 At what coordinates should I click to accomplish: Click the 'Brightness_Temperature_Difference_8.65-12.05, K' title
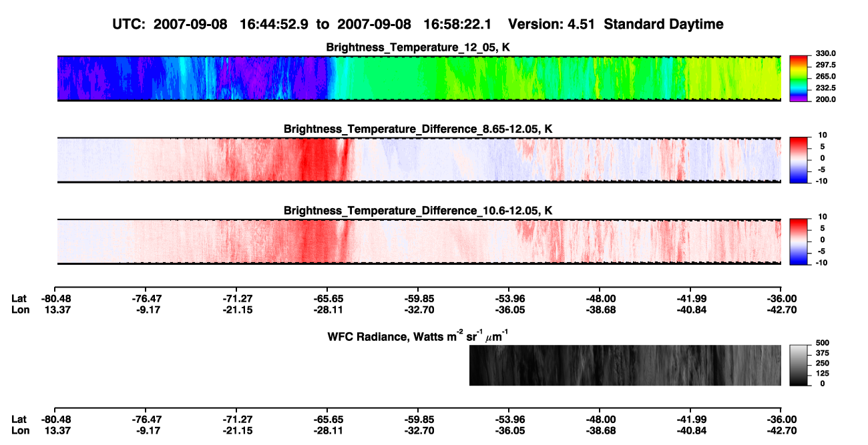click(x=419, y=129)
